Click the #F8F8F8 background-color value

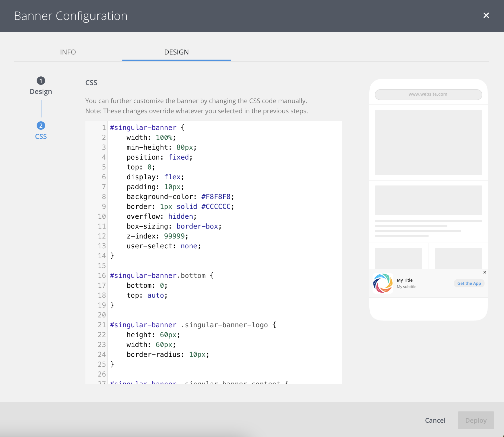pyautogui.click(x=216, y=197)
